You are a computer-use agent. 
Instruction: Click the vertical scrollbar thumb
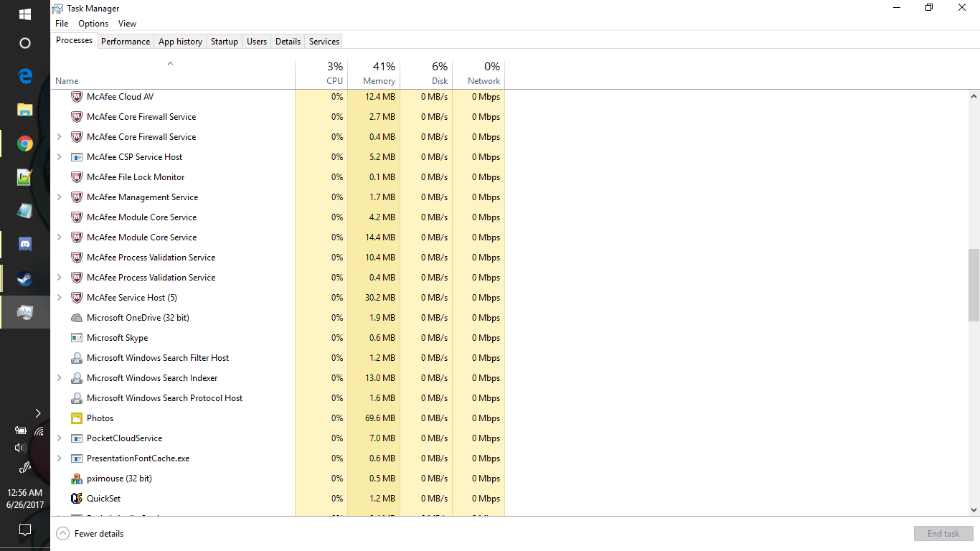[x=974, y=285]
